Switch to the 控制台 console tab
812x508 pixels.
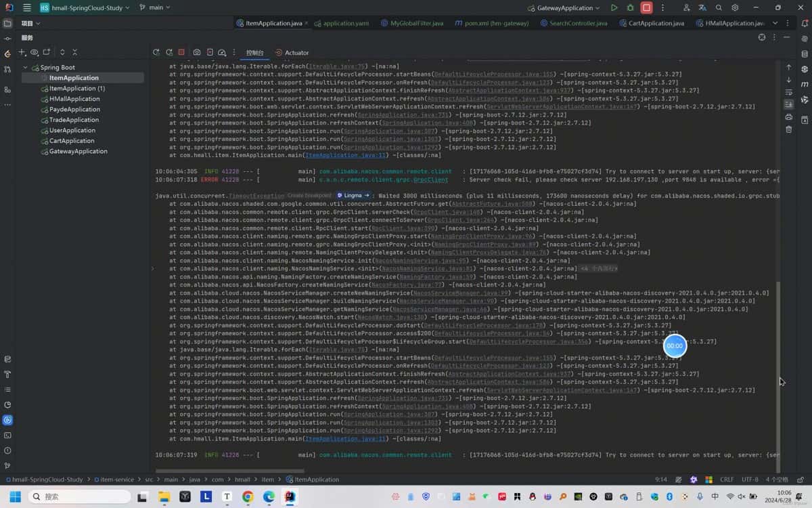(255, 52)
